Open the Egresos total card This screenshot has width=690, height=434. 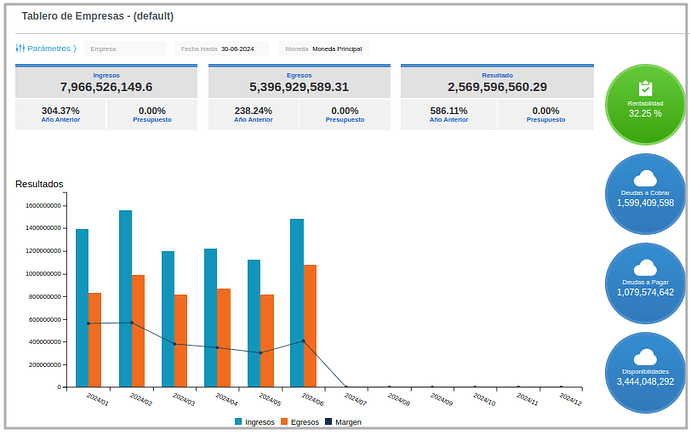[299, 82]
